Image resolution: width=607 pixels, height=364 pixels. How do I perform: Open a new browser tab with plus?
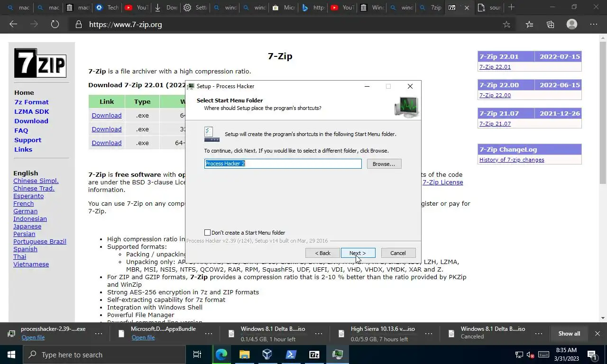click(x=511, y=7)
